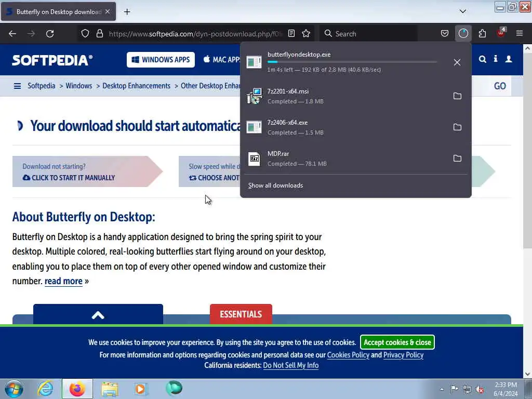Go back using the browser back arrow
Image resolution: width=532 pixels, height=399 pixels.
click(x=12, y=34)
